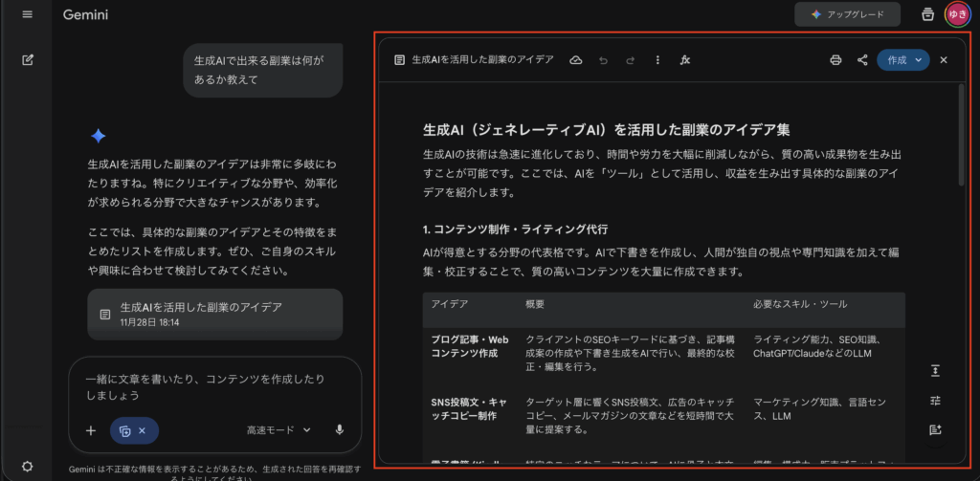The width and height of the screenshot is (980, 481).
Task: Click the suggest edits icon with sparkle
Action: coord(935,430)
